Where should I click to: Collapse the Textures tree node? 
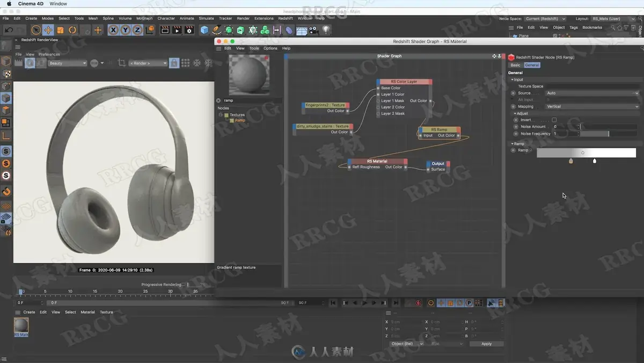(x=220, y=115)
